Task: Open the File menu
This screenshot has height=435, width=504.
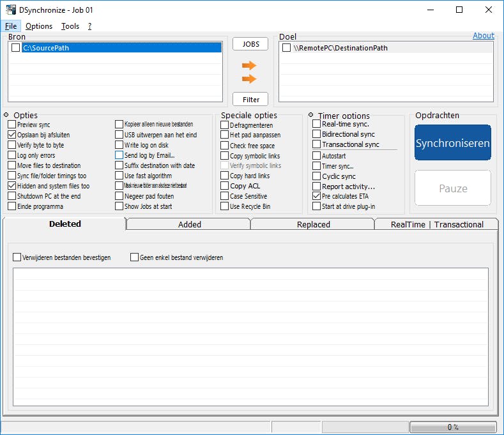Action: click(x=11, y=26)
